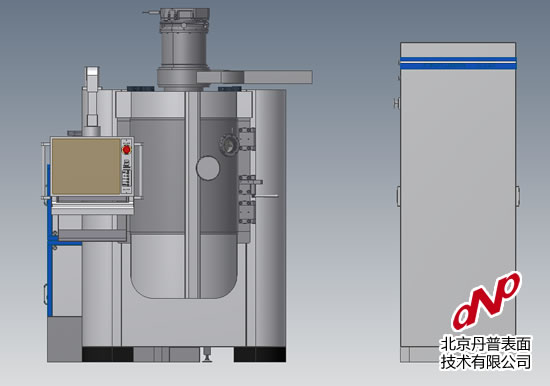This screenshot has height=386, width=550.
Task: Click the cabinet's right side door latch
Action: [x=518, y=196]
